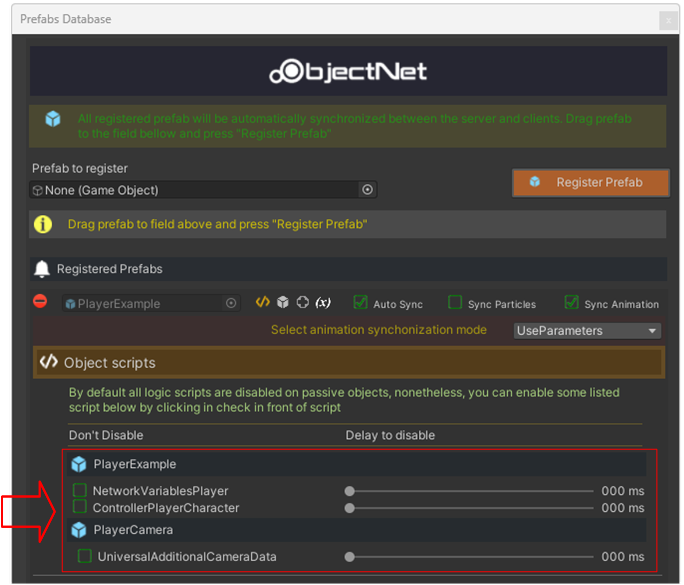Image resolution: width=684 pixels, height=585 pixels.
Task: Click UniversalAdditionalCameraData delay slider handle
Action: click(x=350, y=556)
